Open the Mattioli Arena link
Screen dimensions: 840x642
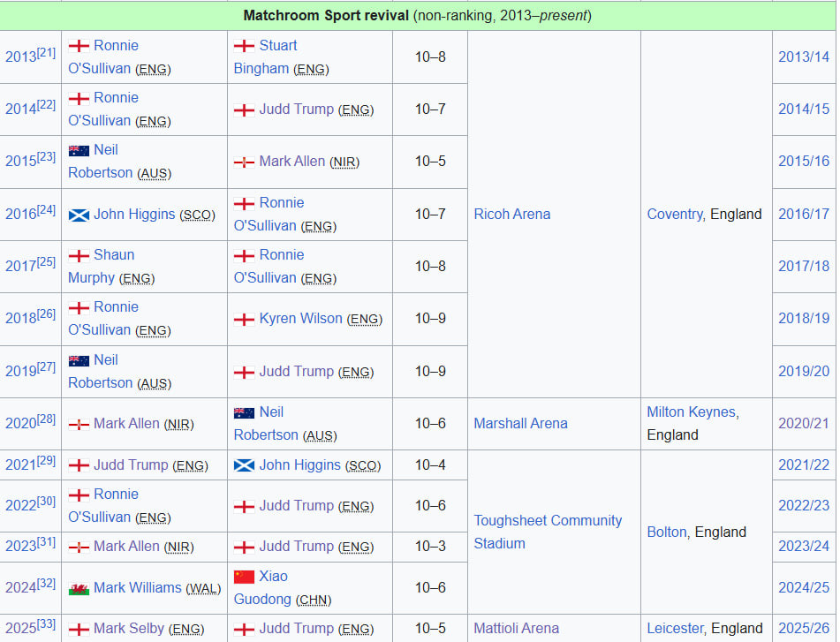tap(516, 628)
